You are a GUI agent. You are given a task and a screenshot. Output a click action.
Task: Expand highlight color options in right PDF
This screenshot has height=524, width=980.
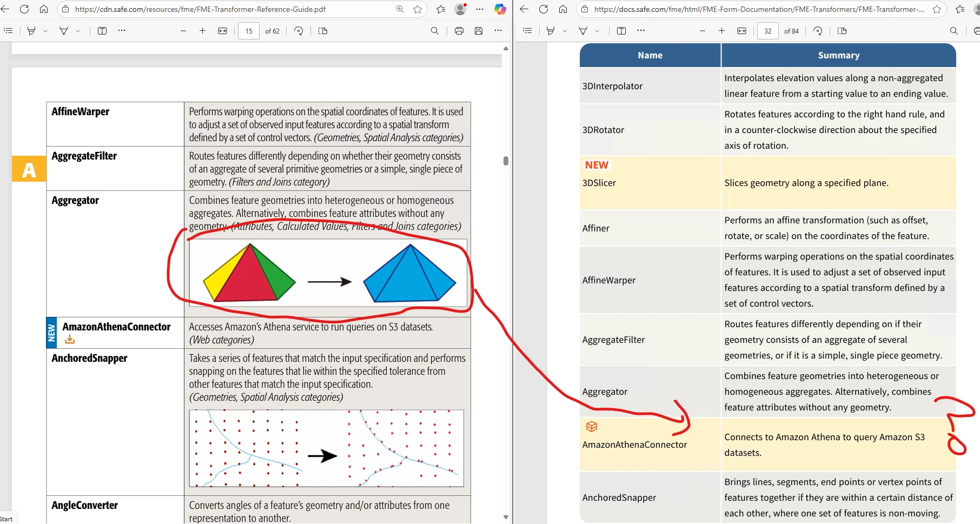coord(565,31)
